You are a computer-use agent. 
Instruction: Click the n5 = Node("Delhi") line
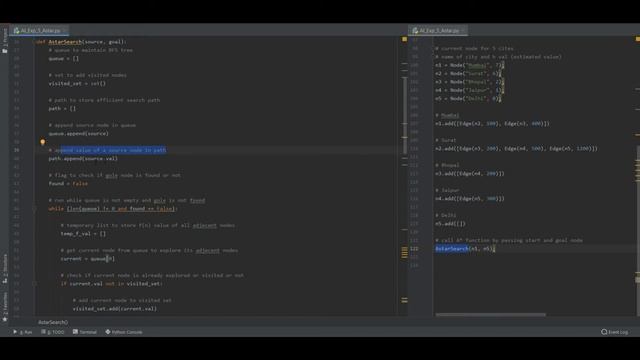coord(468,98)
